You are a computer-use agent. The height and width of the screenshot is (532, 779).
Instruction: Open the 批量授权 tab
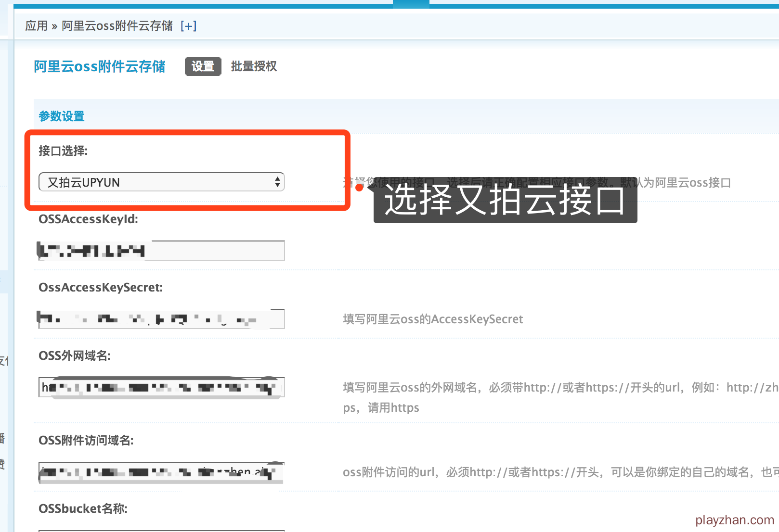pyautogui.click(x=254, y=66)
